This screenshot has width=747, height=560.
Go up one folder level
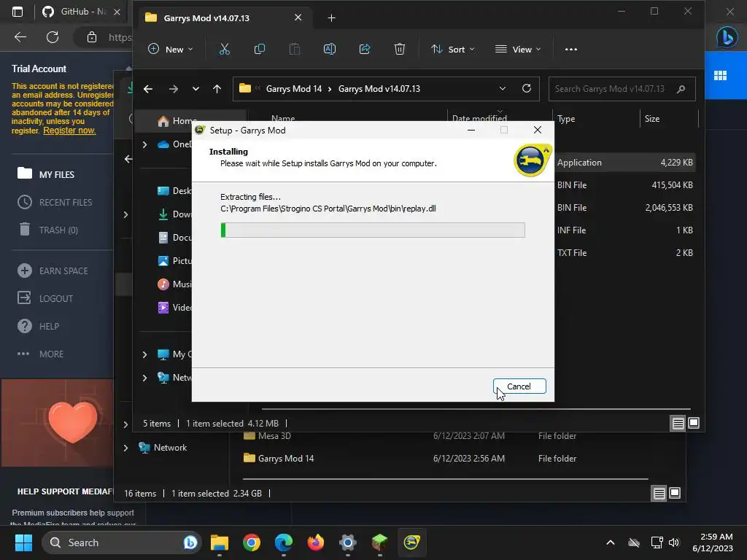pos(217,89)
